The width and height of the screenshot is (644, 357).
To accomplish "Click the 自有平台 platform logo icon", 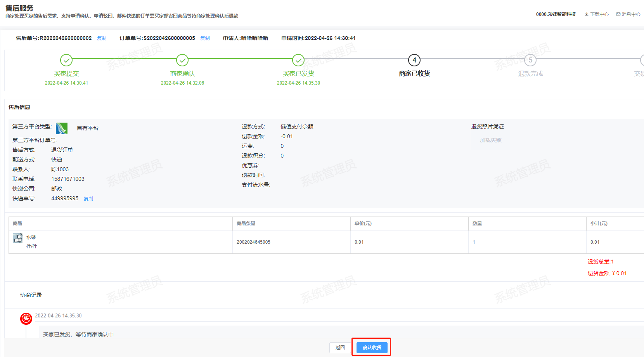I will coord(62,128).
